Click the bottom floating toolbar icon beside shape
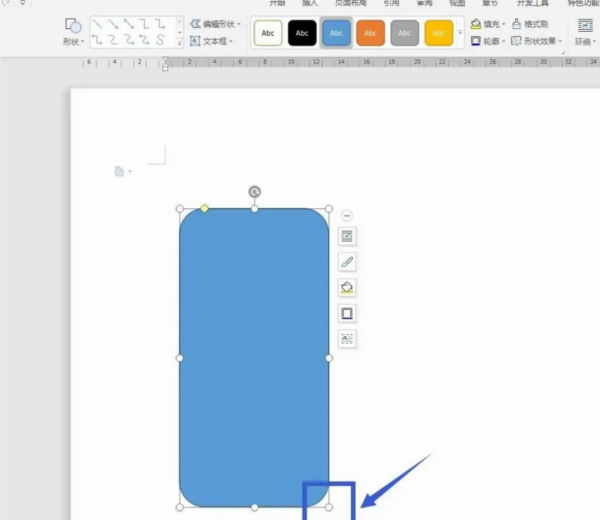Screen dimensions: 600x520 tap(347, 339)
